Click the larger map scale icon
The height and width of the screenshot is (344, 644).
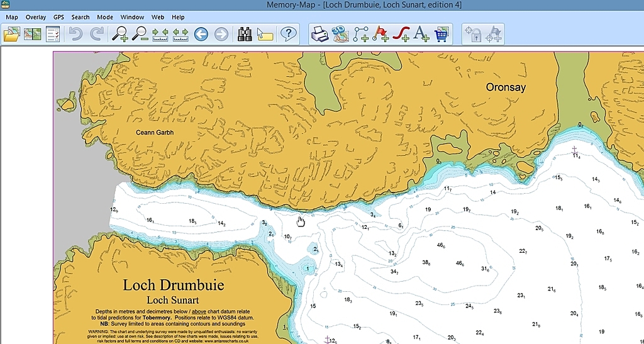point(180,34)
